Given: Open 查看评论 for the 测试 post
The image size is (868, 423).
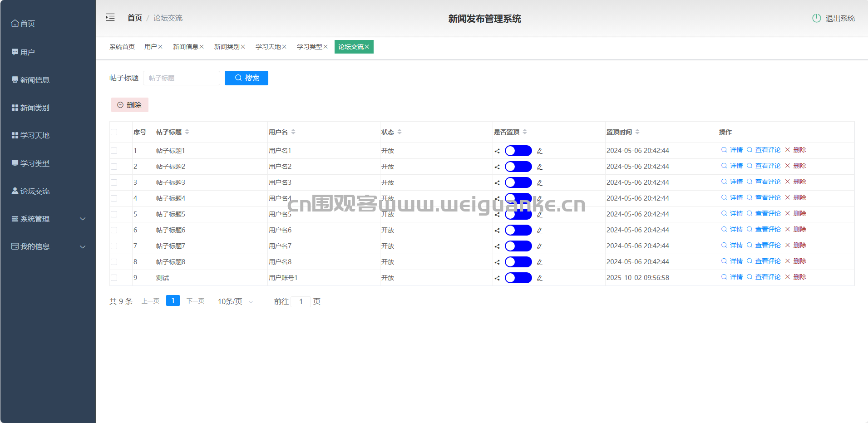Looking at the screenshot, I should pos(767,277).
